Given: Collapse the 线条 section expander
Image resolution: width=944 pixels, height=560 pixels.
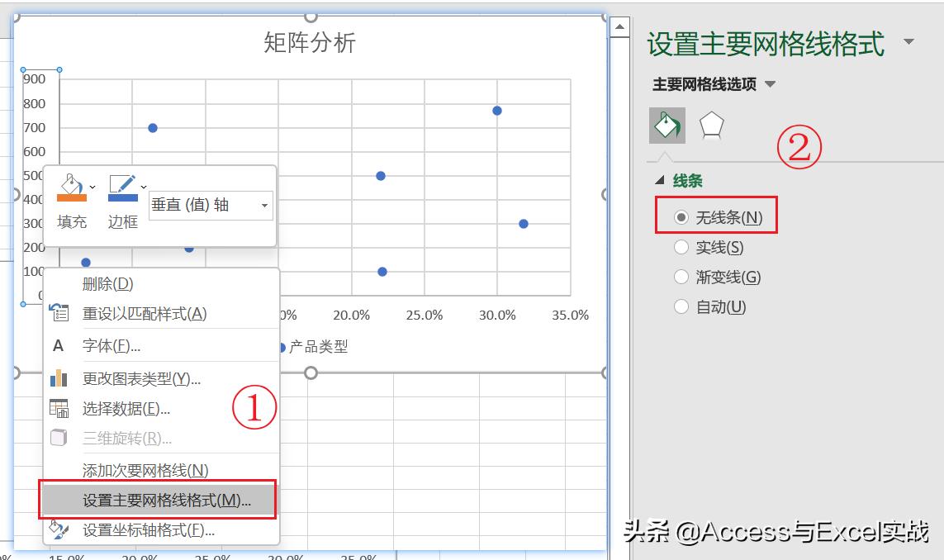Looking at the screenshot, I should coord(657,182).
